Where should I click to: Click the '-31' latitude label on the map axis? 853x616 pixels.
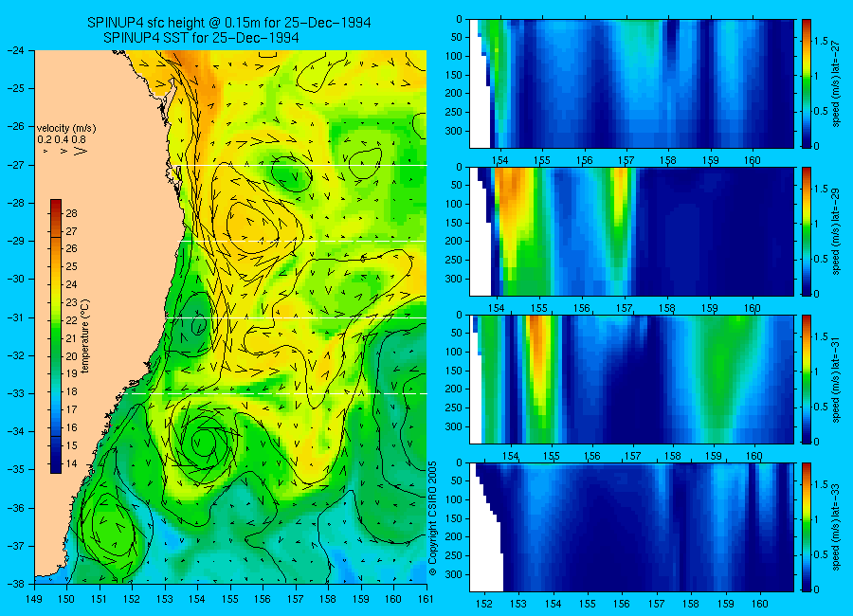pos(15,317)
